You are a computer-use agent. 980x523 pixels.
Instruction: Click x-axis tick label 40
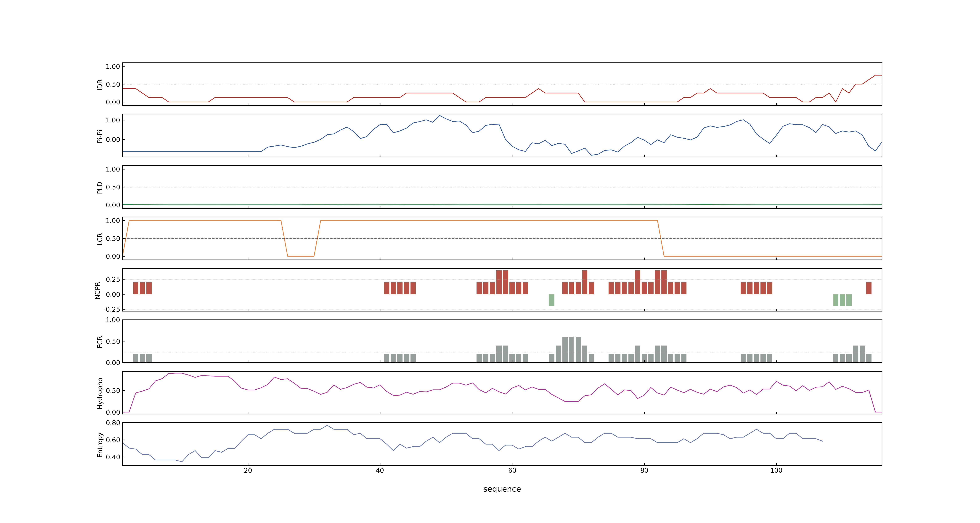(x=380, y=470)
